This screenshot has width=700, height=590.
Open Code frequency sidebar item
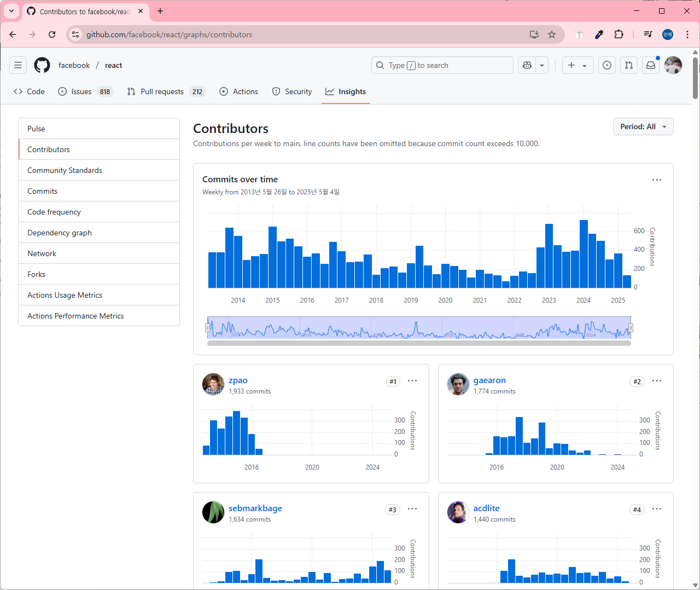click(x=99, y=212)
